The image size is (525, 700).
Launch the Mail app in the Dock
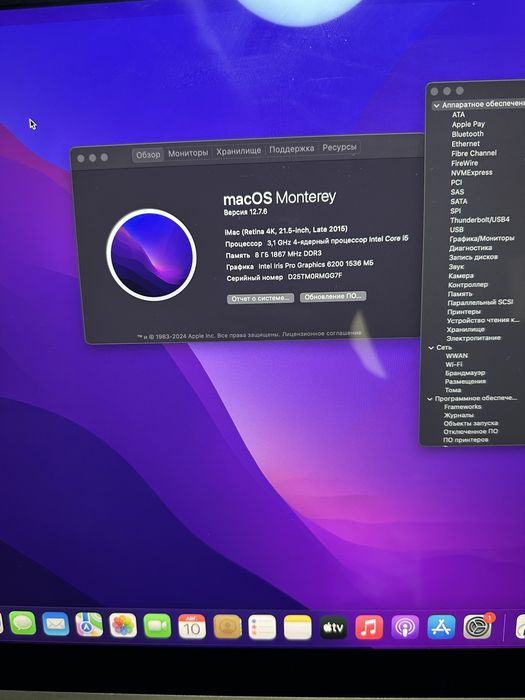point(56,624)
